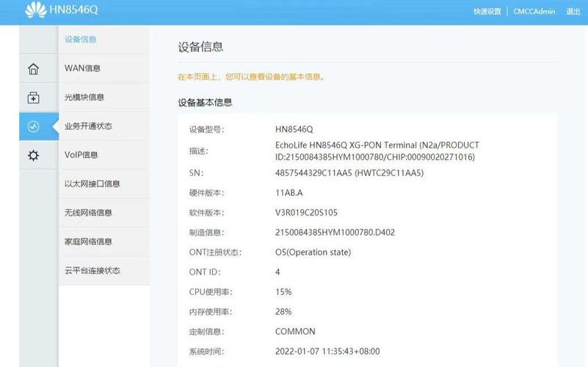The image size is (588, 367).
Task: Click ONT ID label
Action: click(205, 272)
